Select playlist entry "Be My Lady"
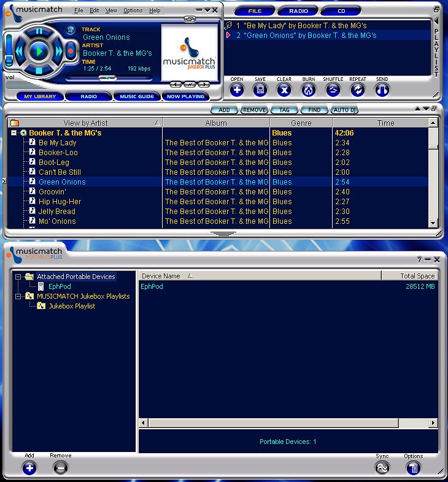 pos(327,26)
